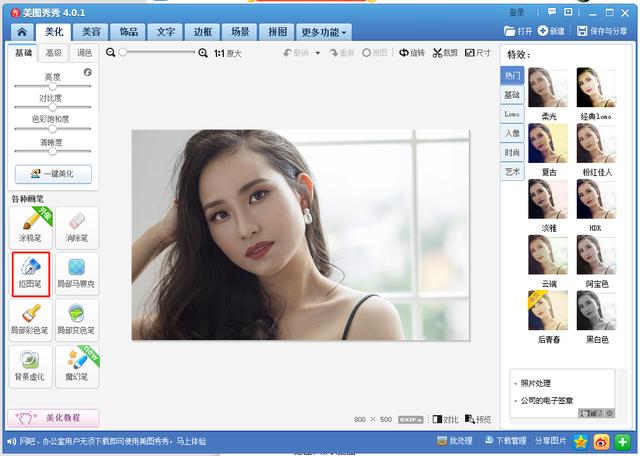Click the zoom in magnifier icon
This screenshot has height=456, width=640.
(x=204, y=53)
